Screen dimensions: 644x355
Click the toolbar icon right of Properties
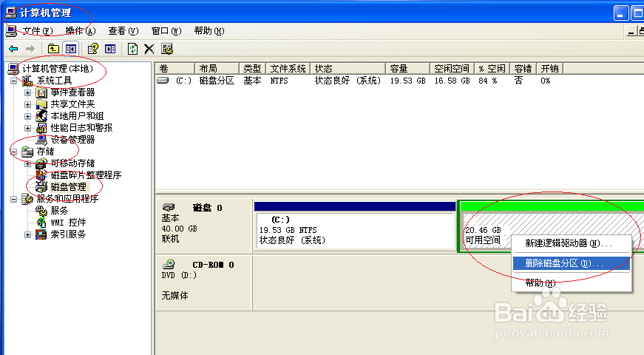coord(110,49)
